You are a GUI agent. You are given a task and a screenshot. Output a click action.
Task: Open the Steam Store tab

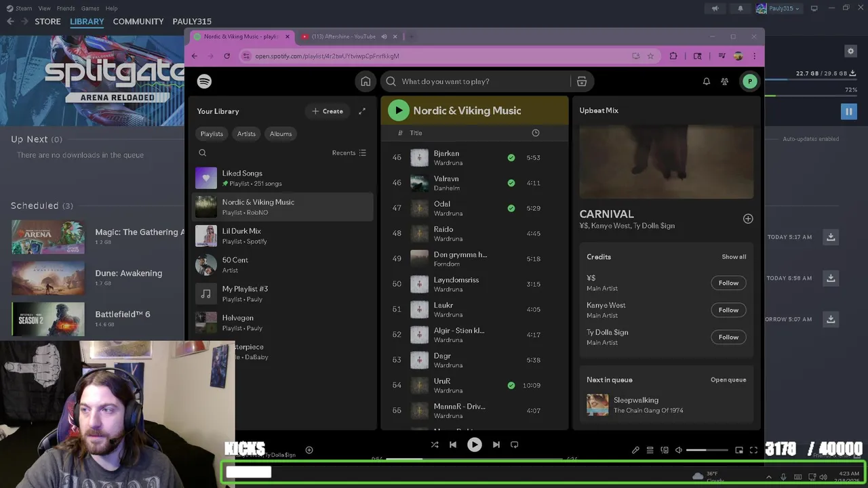click(47, 22)
